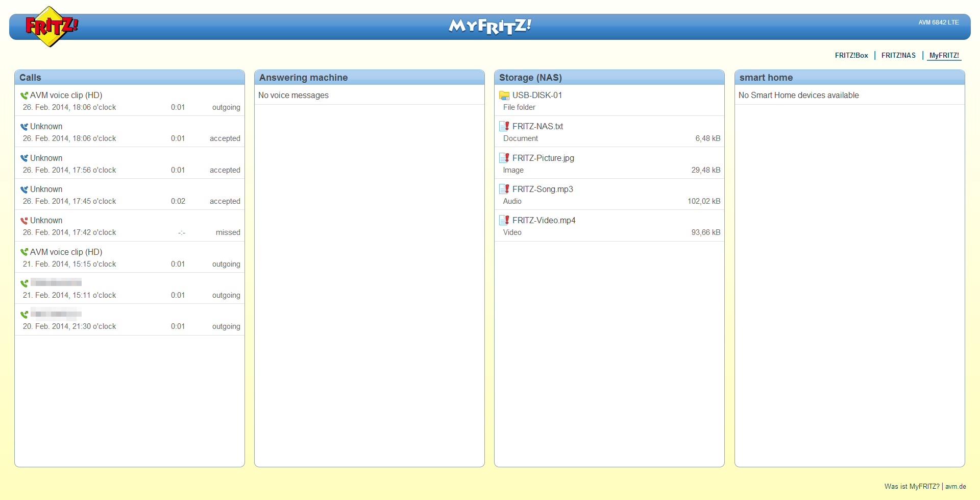
Task: Click the Answering machine panel heading
Action: [x=303, y=78]
